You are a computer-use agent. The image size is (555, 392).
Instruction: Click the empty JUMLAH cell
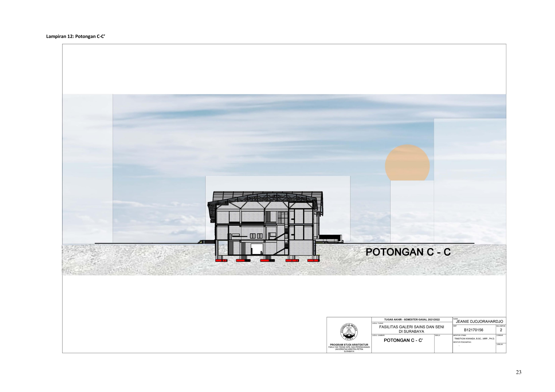[501, 348]
